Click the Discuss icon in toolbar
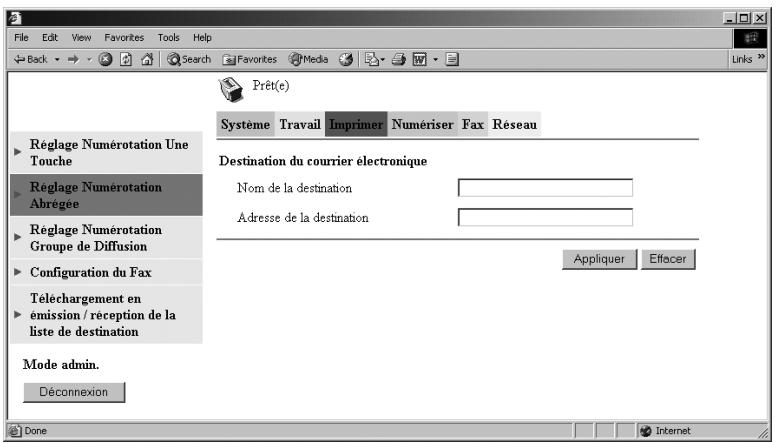Image resolution: width=776 pixels, height=443 pixels. click(x=452, y=59)
